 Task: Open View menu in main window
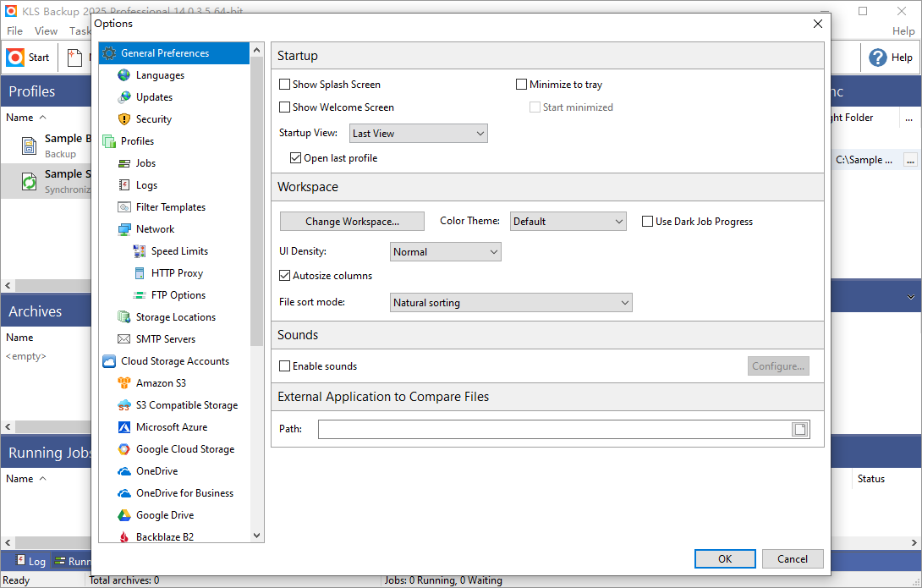pos(46,31)
